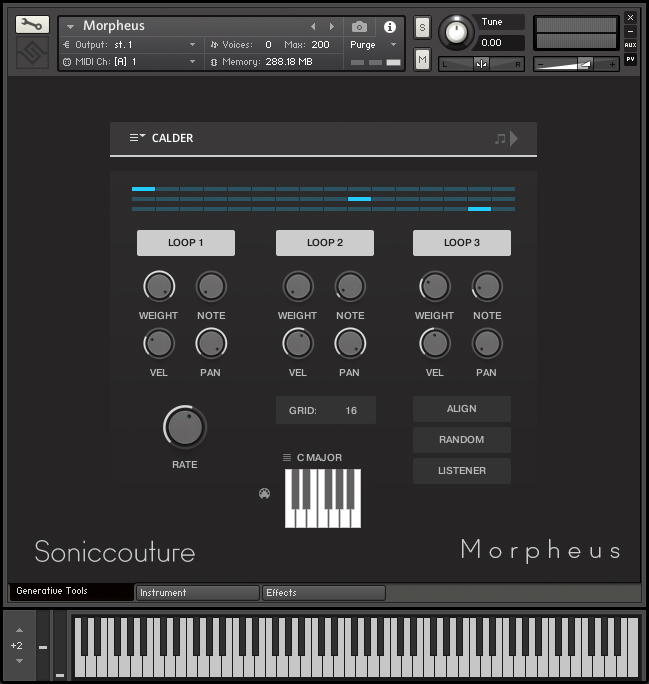Toggle the LISTENER button
Image resolution: width=649 pixels, height=684 pixels.
coord(462,471)
